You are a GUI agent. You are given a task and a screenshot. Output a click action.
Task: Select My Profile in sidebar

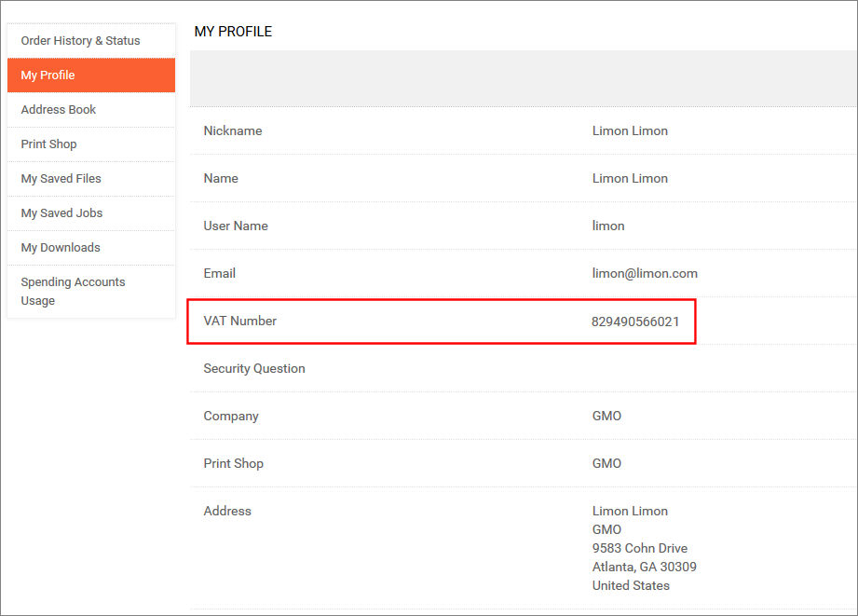pyautogui.click(x=48, y=75)
